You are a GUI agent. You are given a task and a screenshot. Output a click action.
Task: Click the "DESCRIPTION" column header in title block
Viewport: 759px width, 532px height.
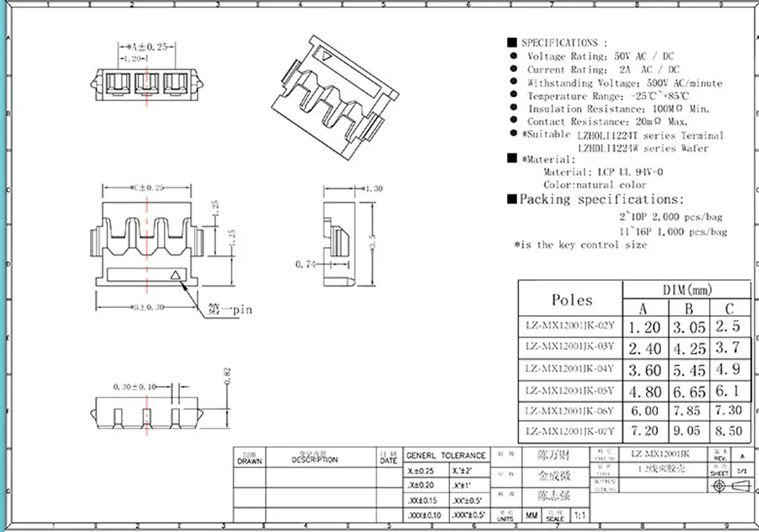[315, 459]
